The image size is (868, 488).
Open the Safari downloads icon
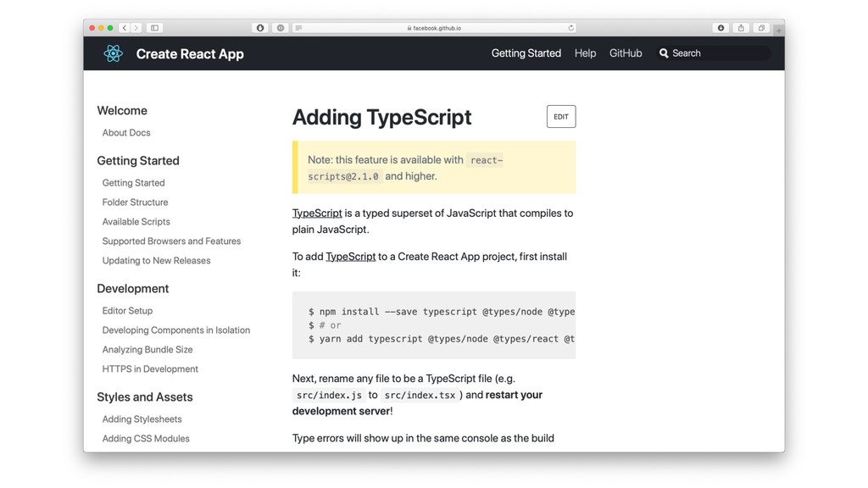pos(721,28)
